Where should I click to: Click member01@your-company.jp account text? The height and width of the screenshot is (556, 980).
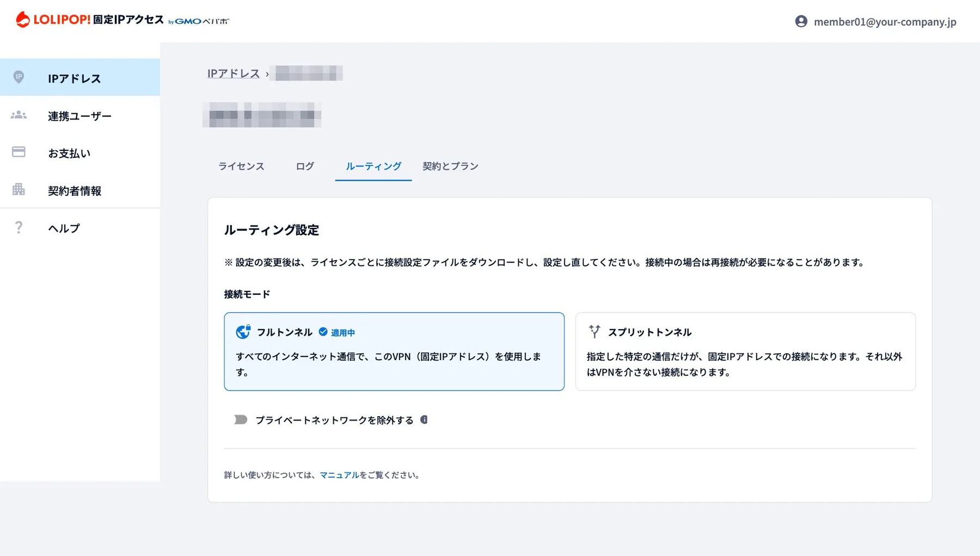point(885,22)
